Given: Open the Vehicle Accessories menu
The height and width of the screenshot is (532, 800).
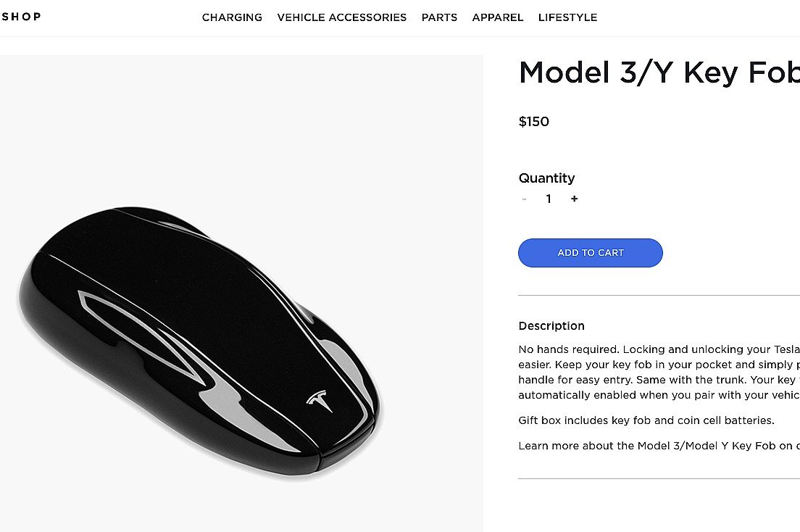Looking at the screenshot, I should [x=342, y=17].
